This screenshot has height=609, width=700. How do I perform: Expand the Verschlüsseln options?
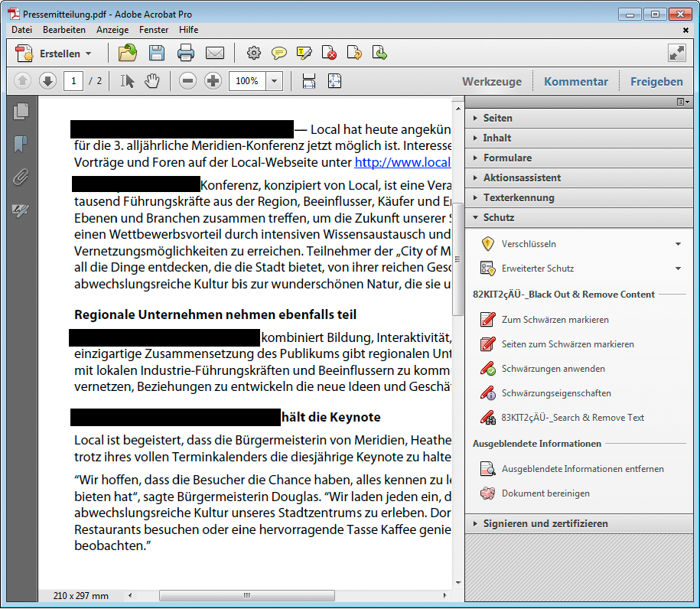677,243
